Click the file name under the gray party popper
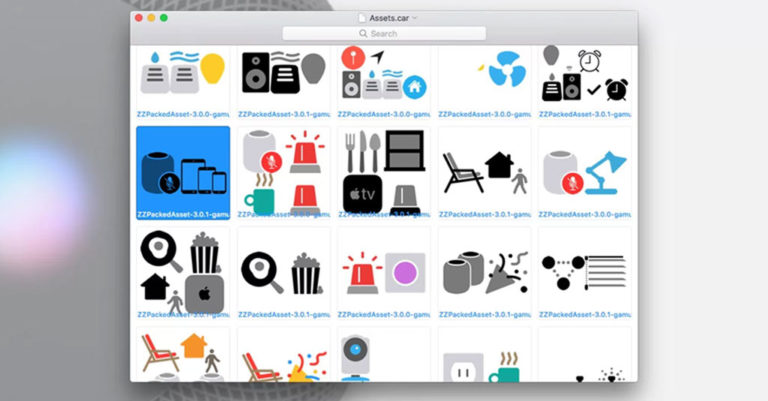This screenshot has width=768, height=401. pyautogui.click(x=485, y=315)
